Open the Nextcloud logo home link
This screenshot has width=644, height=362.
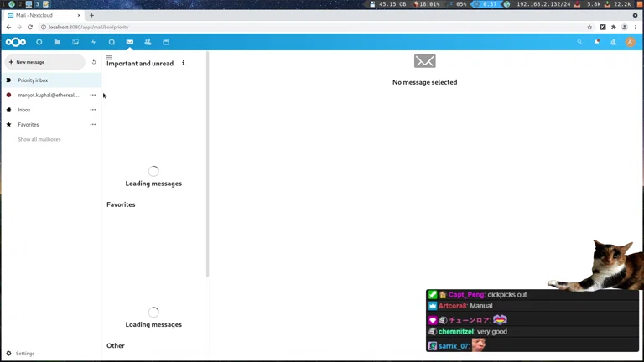point(16,42)
